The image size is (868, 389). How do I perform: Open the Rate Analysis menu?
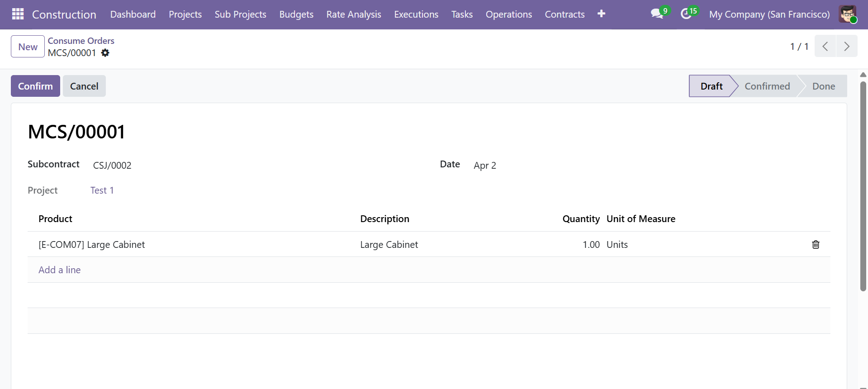(x=353, y=14)
